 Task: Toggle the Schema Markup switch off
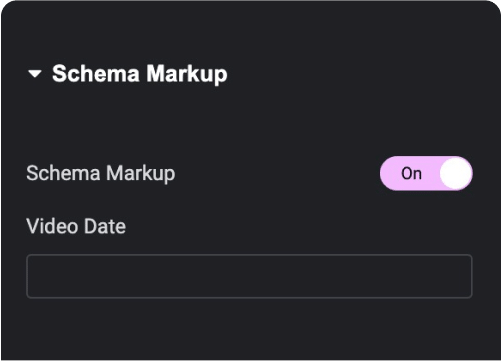[426, 173]
